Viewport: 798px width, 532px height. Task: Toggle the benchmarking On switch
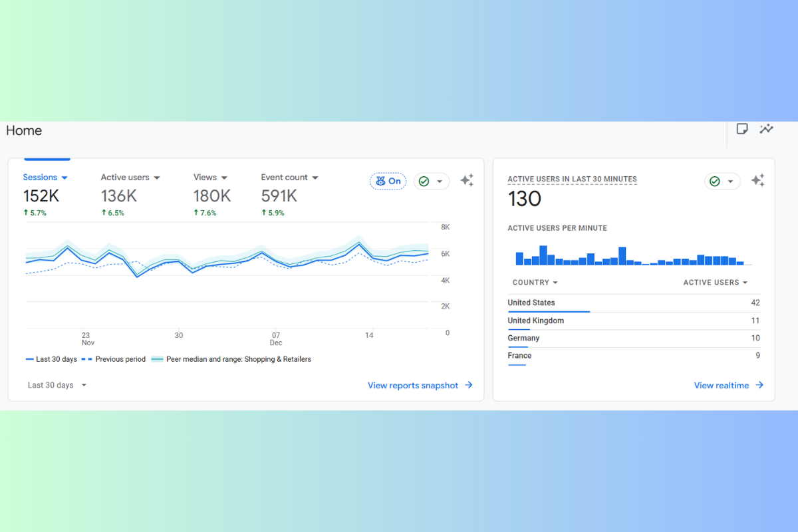click(388, 181)
